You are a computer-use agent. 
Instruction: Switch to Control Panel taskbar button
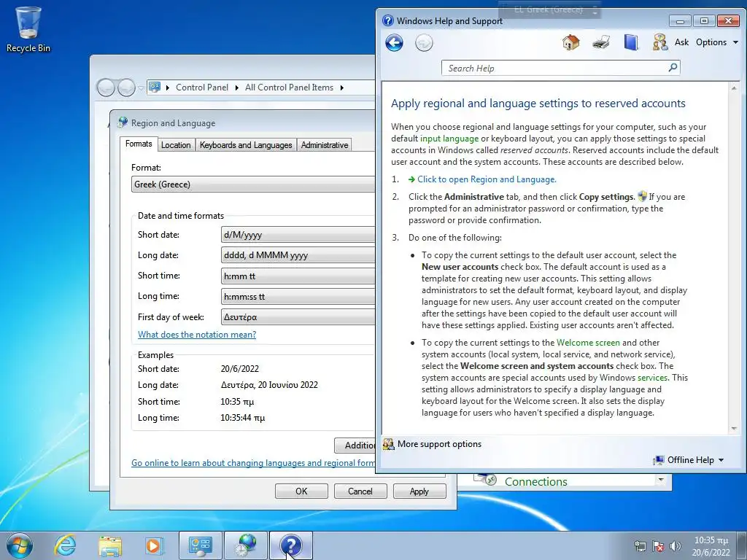[201, 545]
